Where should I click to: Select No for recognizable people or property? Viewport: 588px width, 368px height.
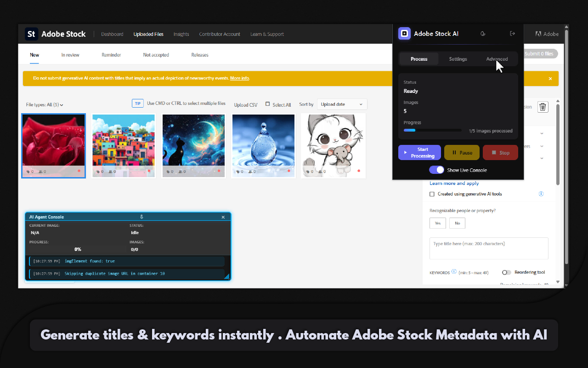pos(458,223)
